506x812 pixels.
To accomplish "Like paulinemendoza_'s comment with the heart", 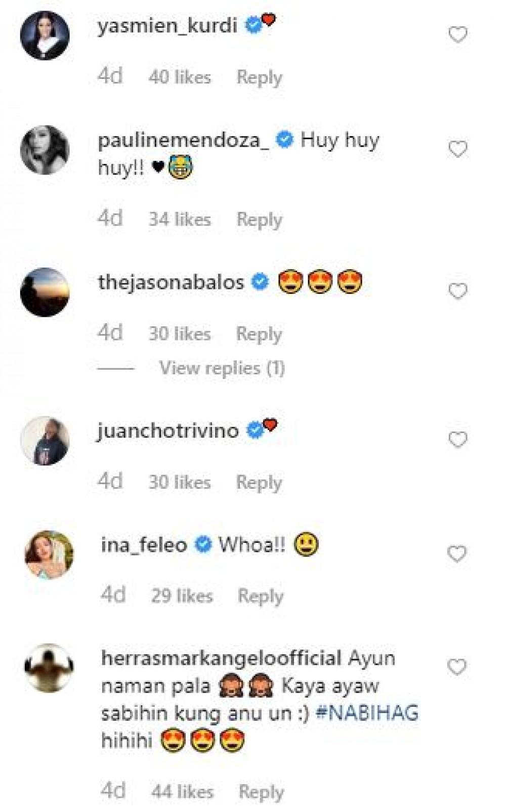I will click(x=458, y=149).
